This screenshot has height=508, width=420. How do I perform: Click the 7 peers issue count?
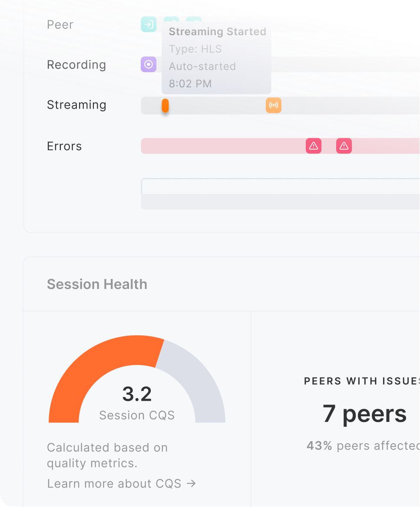point(364,414)
